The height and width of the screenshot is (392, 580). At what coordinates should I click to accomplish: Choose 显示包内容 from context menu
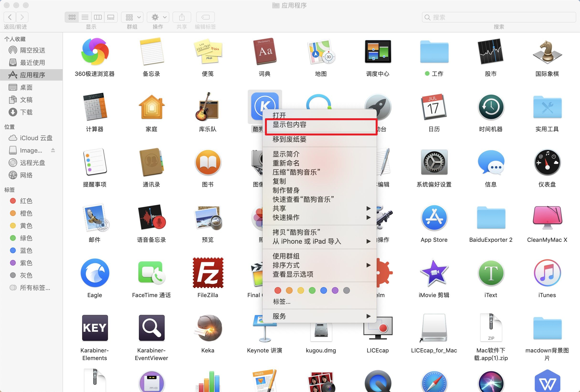pyautogui.click(x=319, y=124)
